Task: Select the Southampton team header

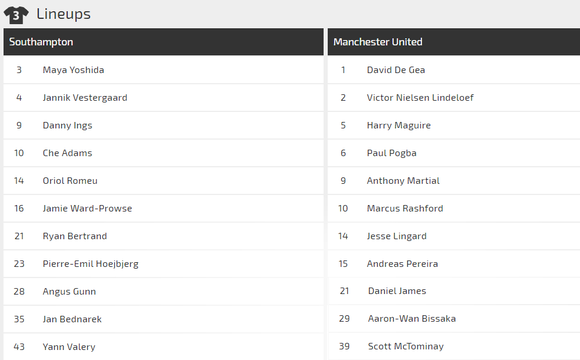Action: click(x=163, y=42)
